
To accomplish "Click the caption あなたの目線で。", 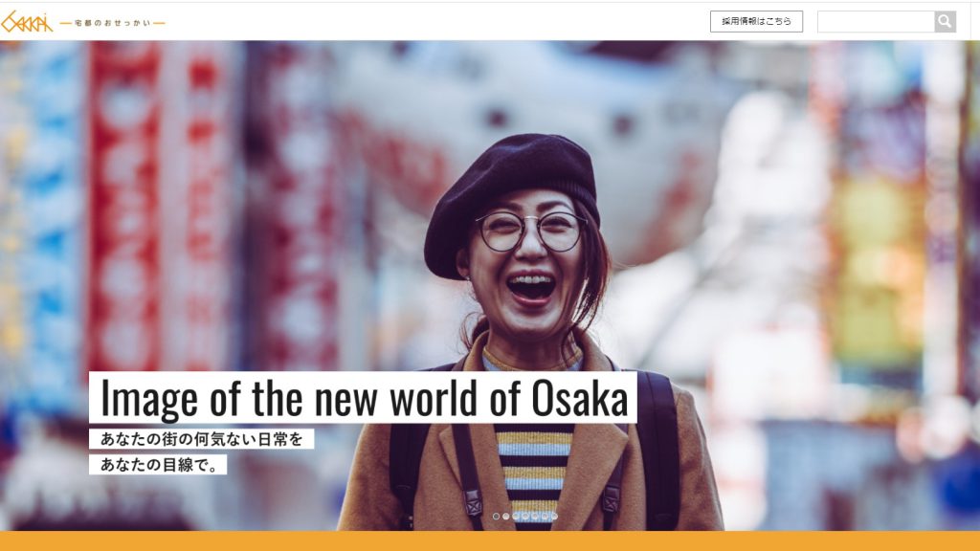I will coord(158,464).
